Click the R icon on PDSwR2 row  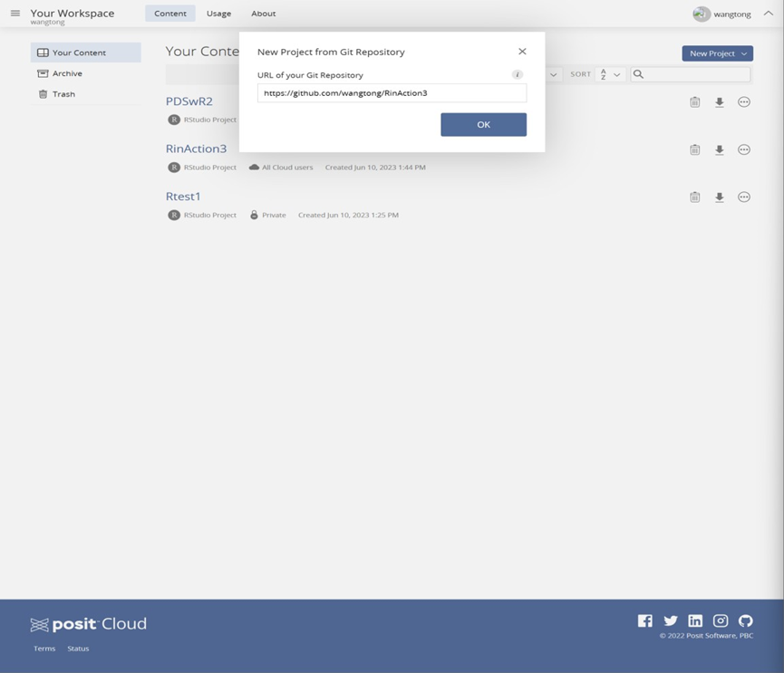click(174, 120)
